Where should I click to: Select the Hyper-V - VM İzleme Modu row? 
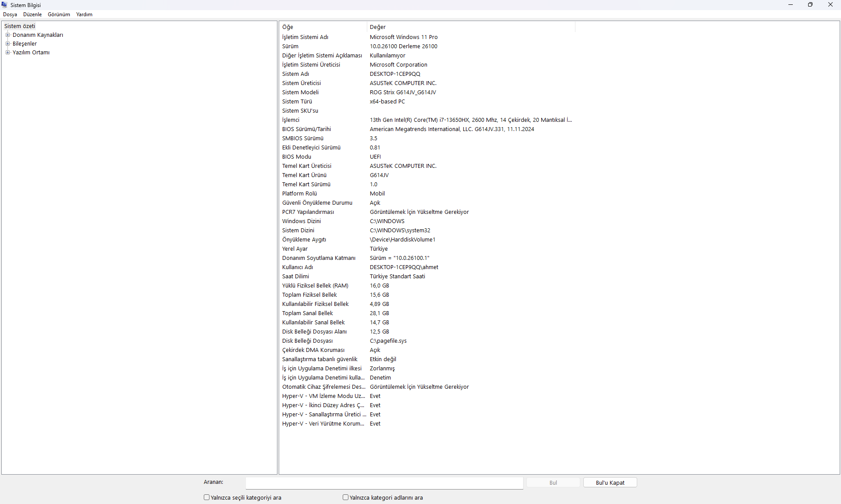427,396
